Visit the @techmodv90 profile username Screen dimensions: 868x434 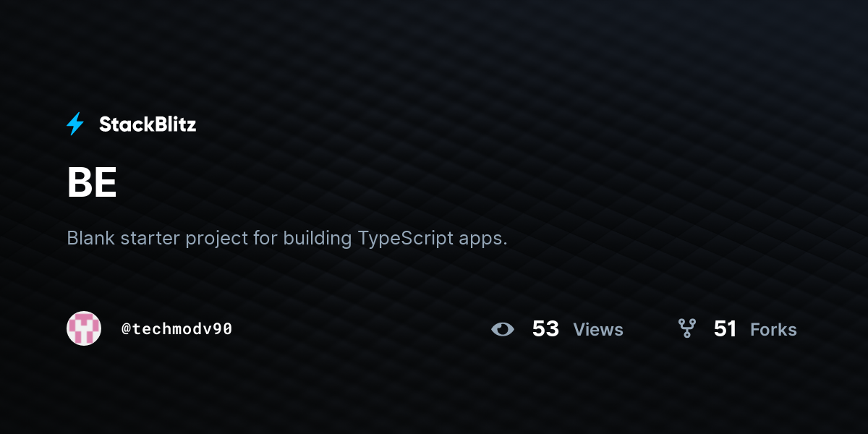(x=177, y=329)
